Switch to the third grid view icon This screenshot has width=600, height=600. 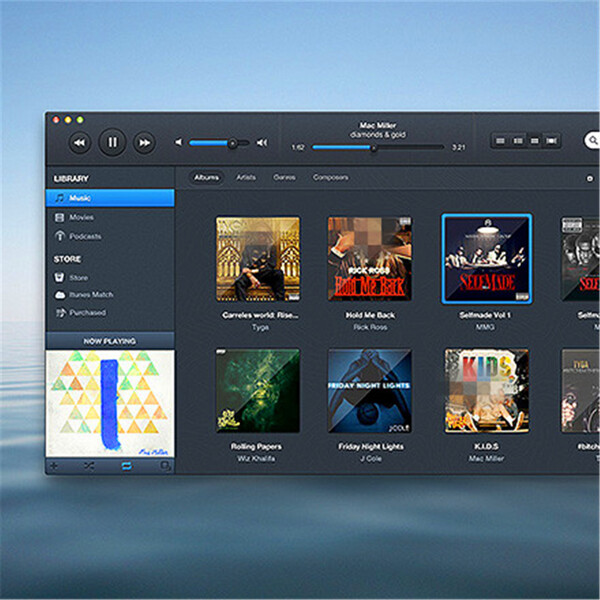535,141
